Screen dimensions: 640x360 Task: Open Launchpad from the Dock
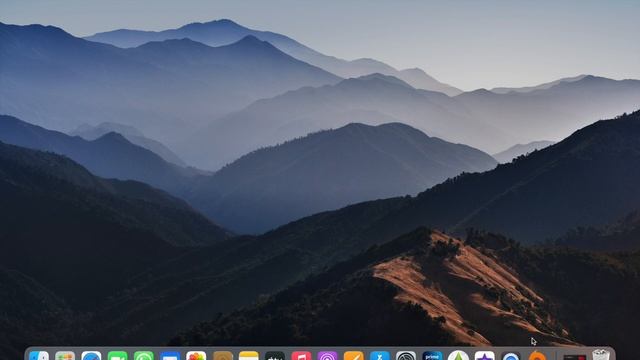65,356
